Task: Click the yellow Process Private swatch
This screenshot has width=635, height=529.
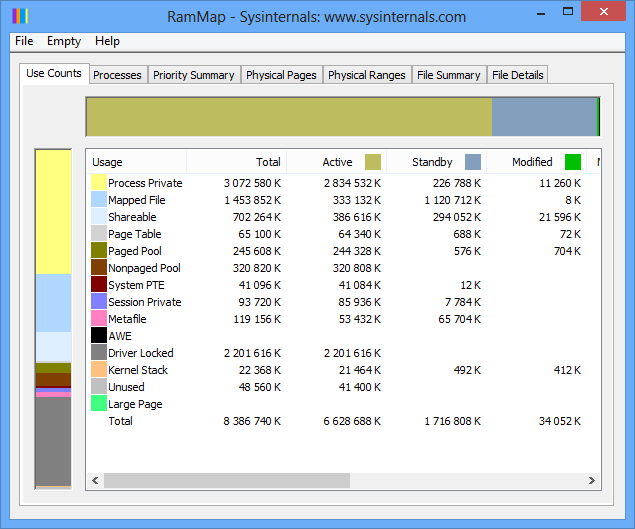Action: (99, 183)
